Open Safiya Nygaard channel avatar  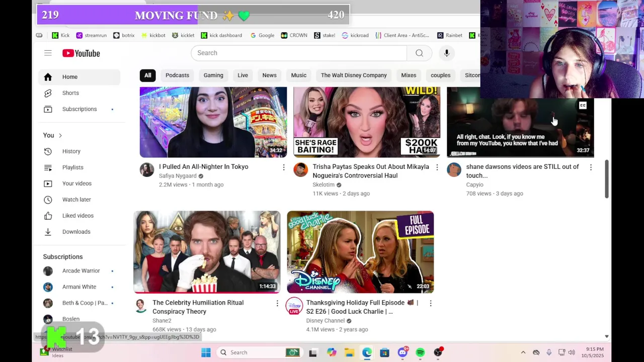pyautogui.click(x=147, y=170)
